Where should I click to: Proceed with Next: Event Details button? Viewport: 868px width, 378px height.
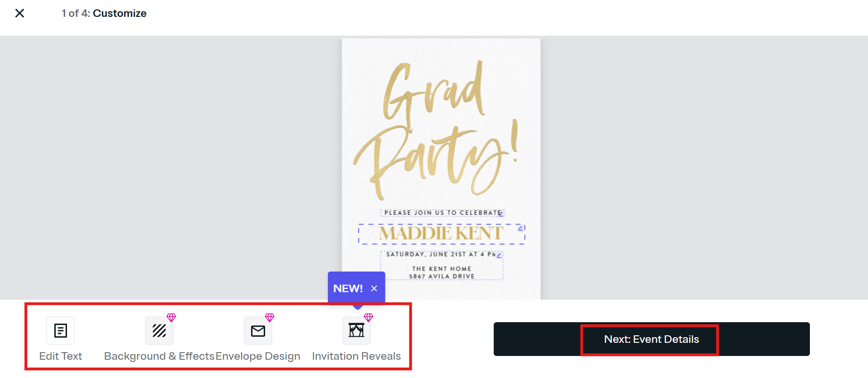651,339
